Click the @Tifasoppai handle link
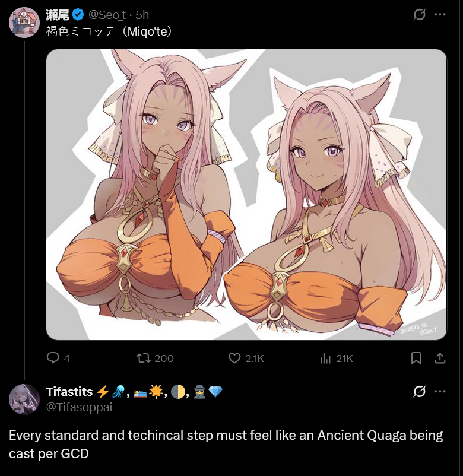The width and height of the screenshot is (463, 476). pos(79,407)
